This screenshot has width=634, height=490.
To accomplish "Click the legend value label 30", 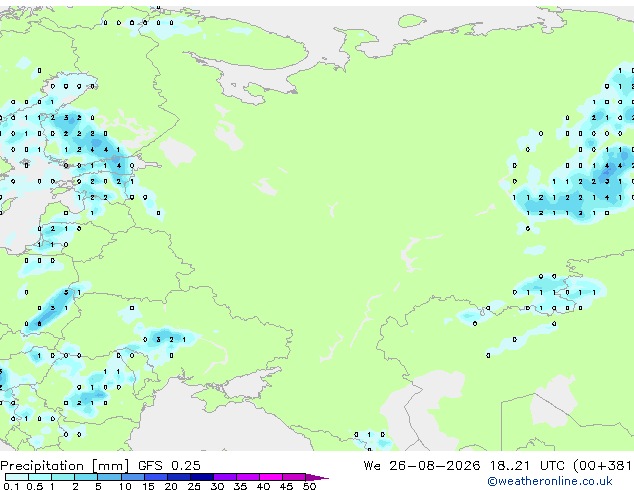I will (217, 486).
